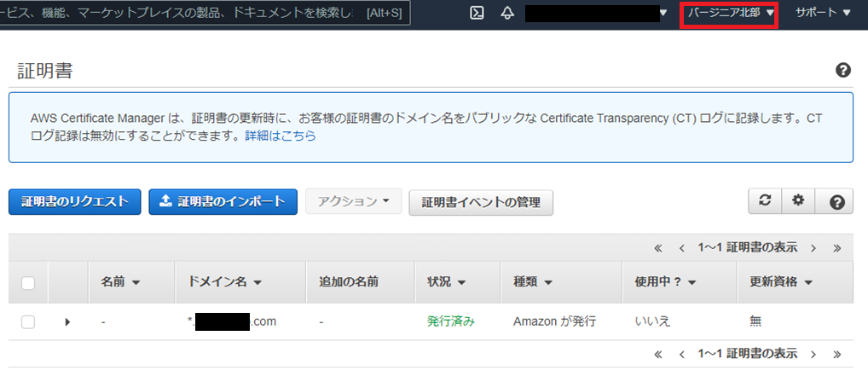Refresh the certificate list
868x376 pixels.
pos(765,201)
